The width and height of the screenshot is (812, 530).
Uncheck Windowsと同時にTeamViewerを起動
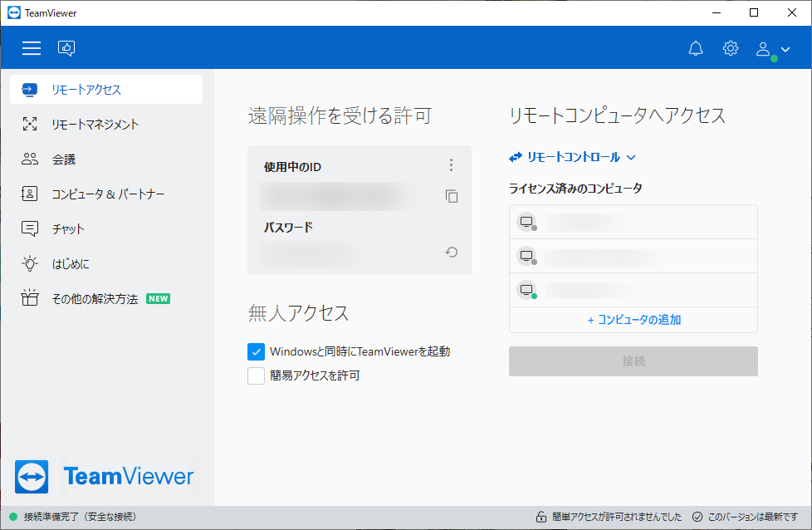[256, 351]
